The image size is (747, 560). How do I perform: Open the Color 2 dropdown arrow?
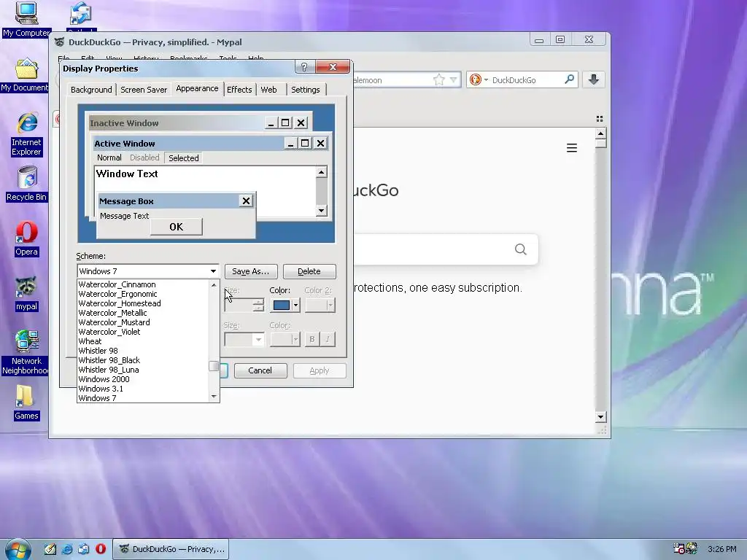(x=330, y=306)
